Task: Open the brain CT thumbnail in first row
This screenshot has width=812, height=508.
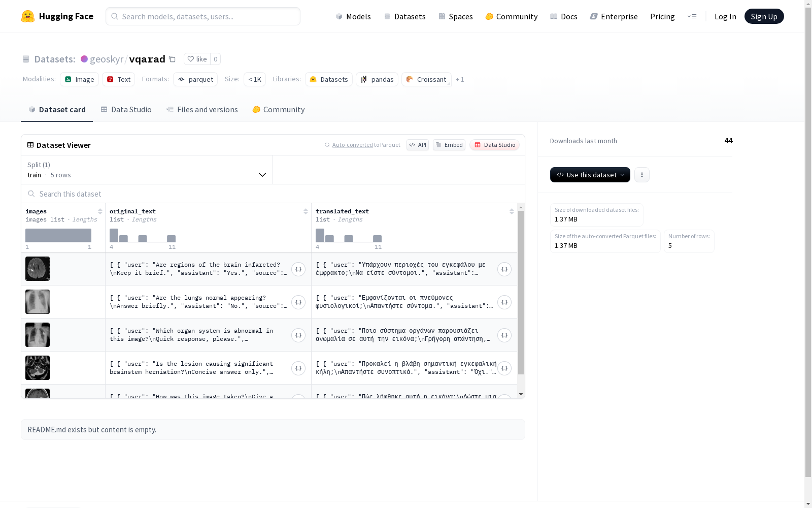Action: [38, 269]
